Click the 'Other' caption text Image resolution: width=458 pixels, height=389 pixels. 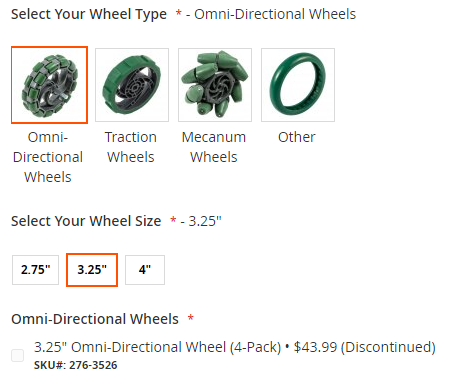pos(297,137)
